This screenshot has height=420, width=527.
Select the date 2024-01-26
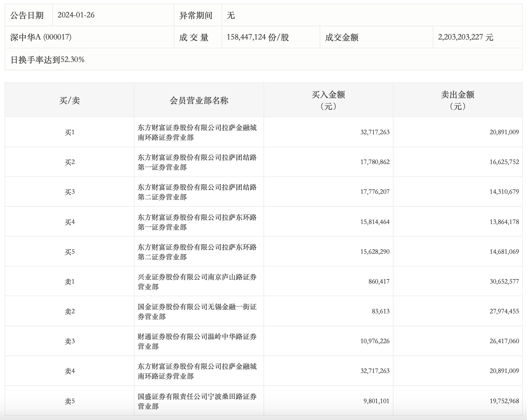76,15
